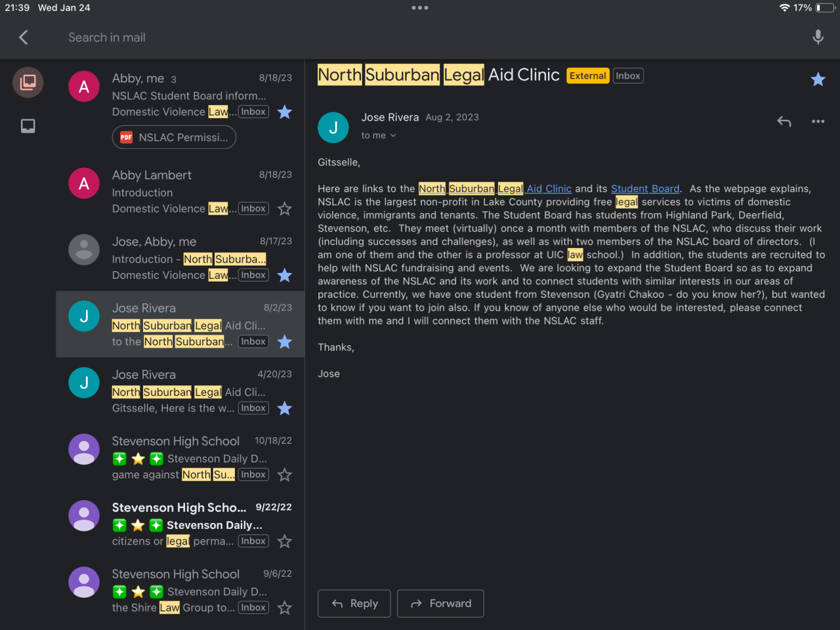The height and width of the screenshot is (630, 840).
Task: Unstar the open North Suburban Legal Aid Clinic email
Action: (x=818, y=79)
